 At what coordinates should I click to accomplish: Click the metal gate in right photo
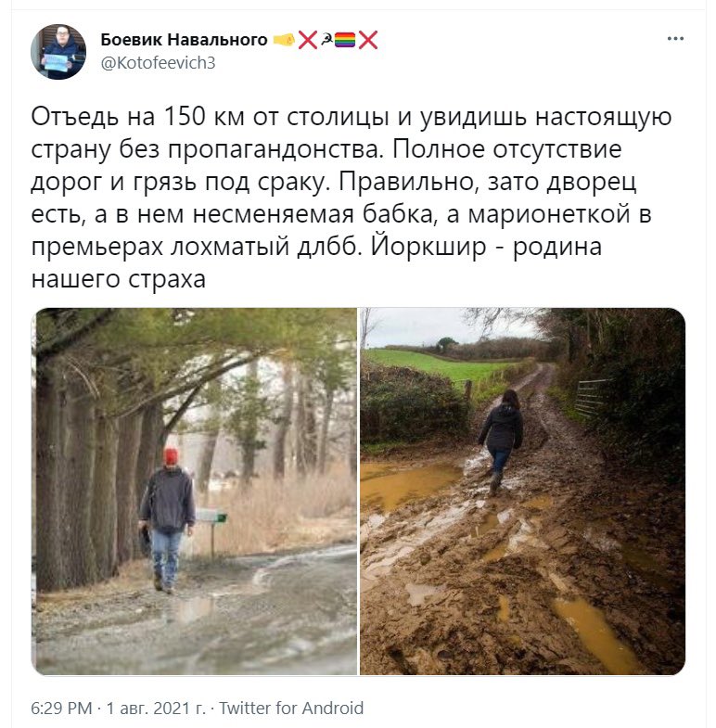point(592,397)
